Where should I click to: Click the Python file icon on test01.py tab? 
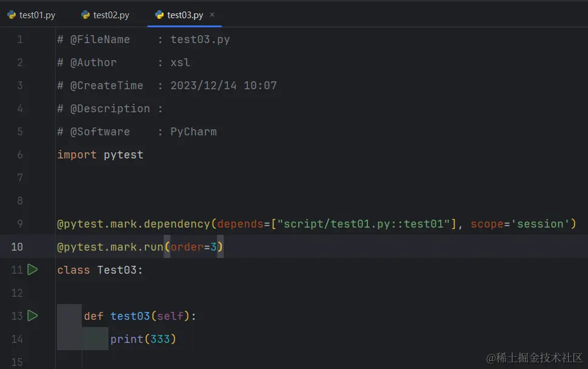[12, 15]
